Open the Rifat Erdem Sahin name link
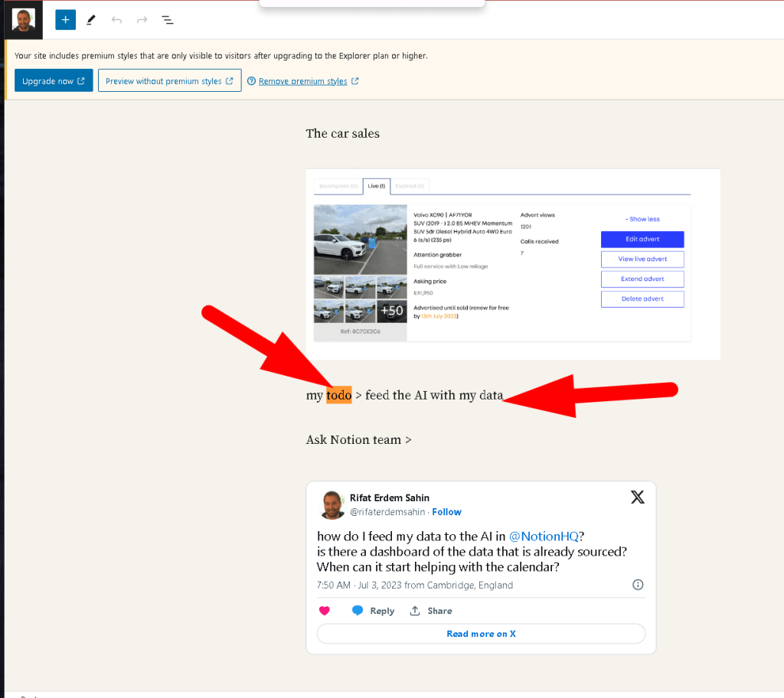The height and width of the screenshot is (698, 784). tap(390, 498)
